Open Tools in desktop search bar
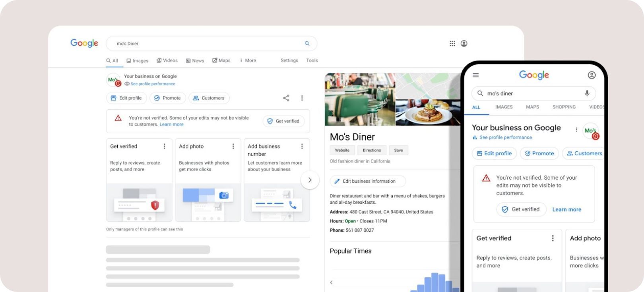644x292 pixels. point(312,60)
